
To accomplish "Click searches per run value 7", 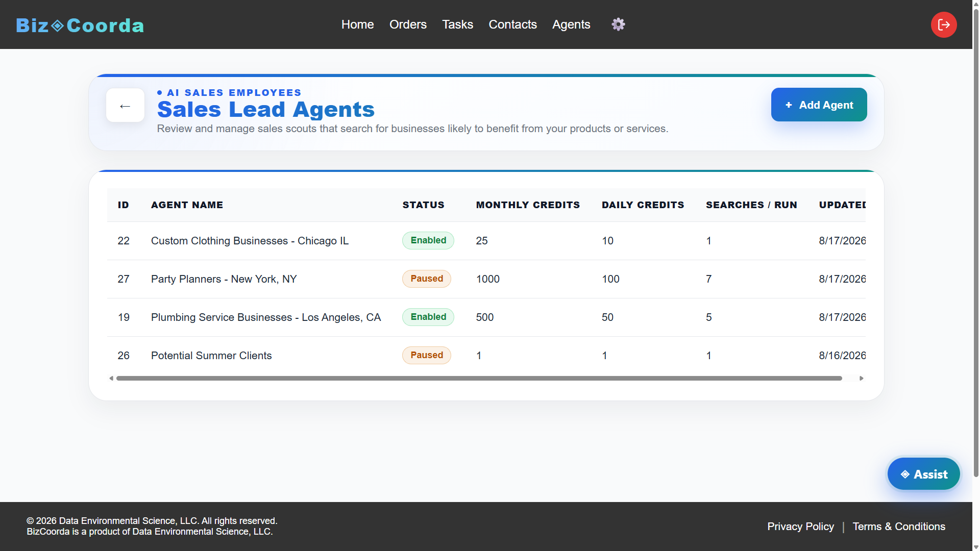I will 708,279.
